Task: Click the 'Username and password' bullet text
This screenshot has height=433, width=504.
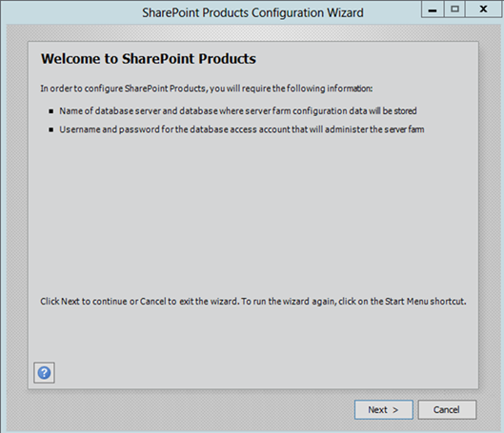Action: tap(242, 129)
